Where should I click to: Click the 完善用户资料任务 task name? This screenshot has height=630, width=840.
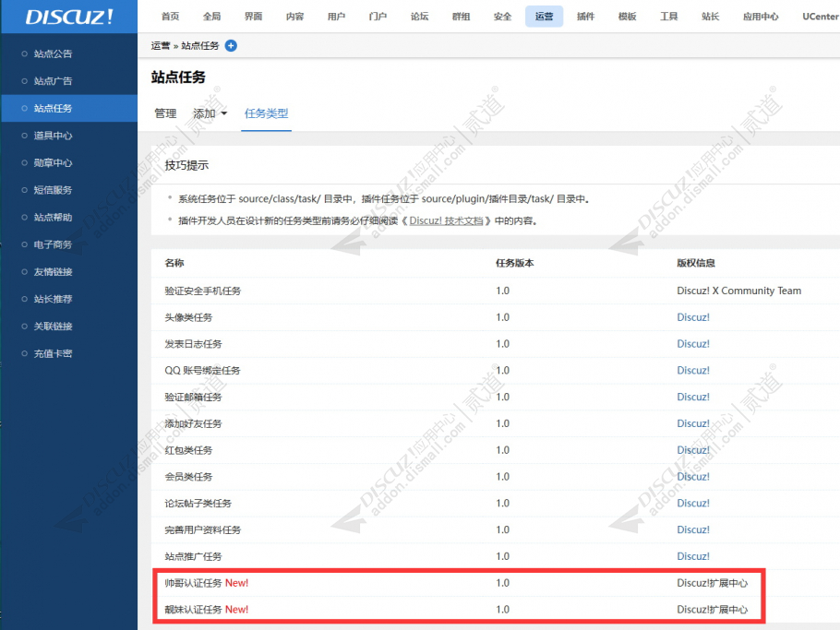[x=202, y=529]
